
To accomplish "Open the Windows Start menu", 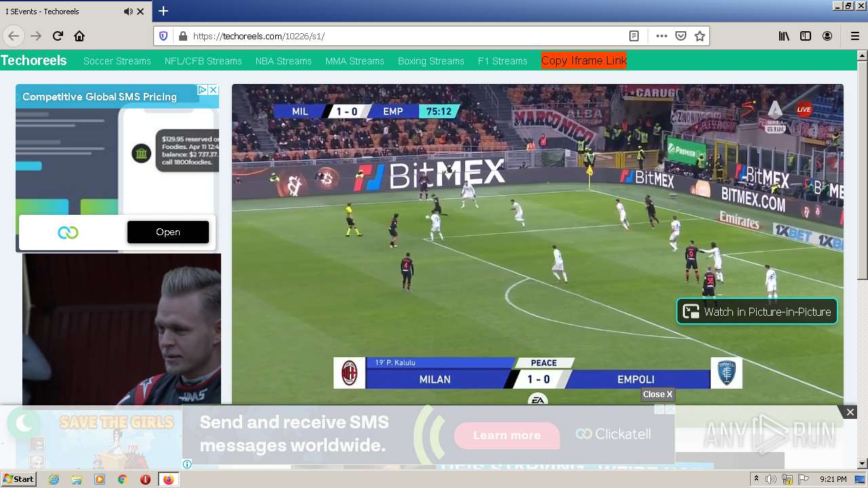I will [18, 479].
